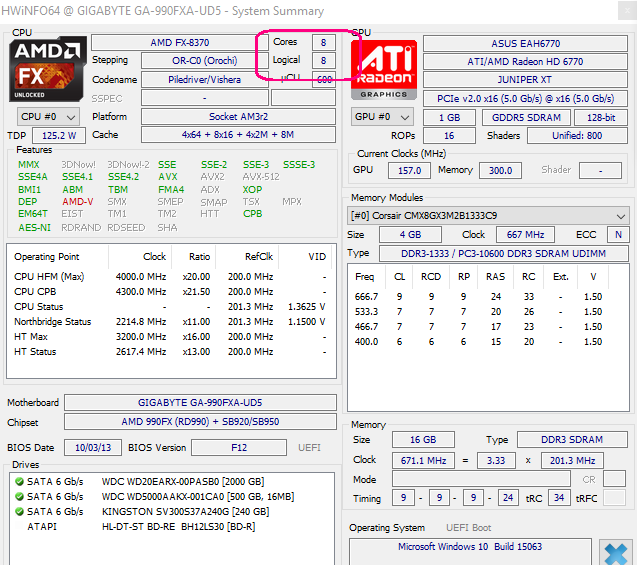Click the TDP value 125.2 W
The width and height of the screenshot is (637, 565).
59,136
